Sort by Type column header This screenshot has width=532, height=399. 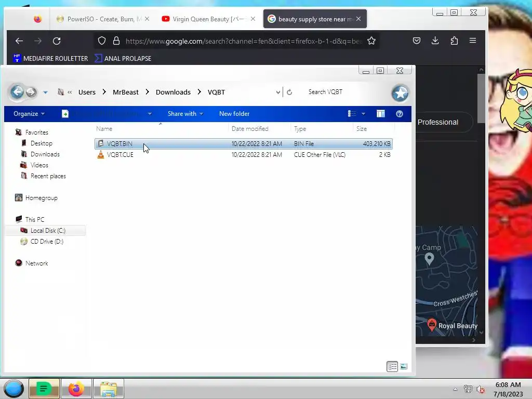(322, 129)
